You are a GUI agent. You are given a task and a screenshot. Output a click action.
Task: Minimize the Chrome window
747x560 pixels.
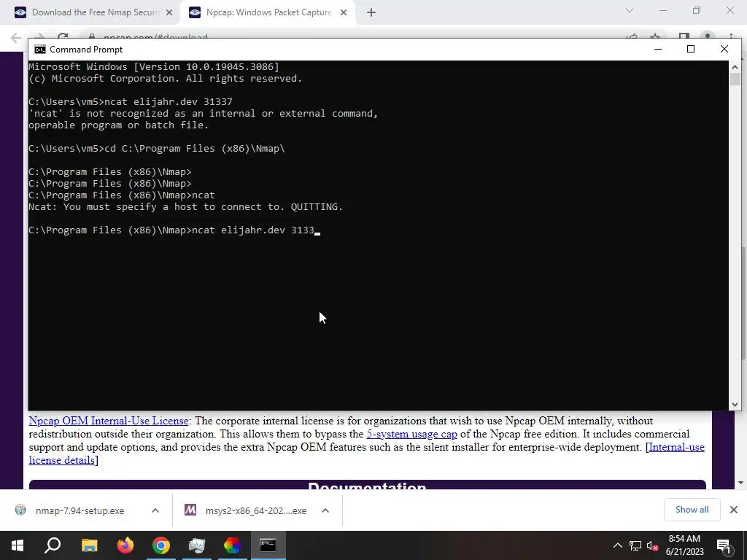coord(663,10)
